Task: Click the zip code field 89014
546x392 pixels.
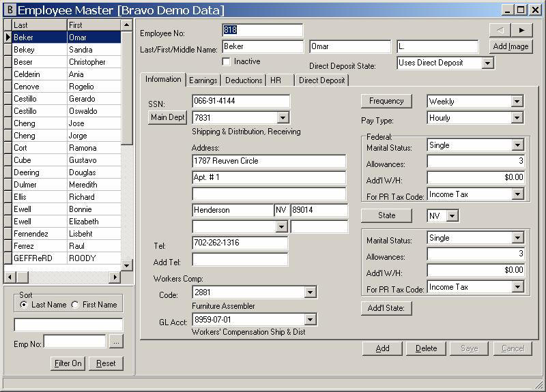Action: point(319,210)
